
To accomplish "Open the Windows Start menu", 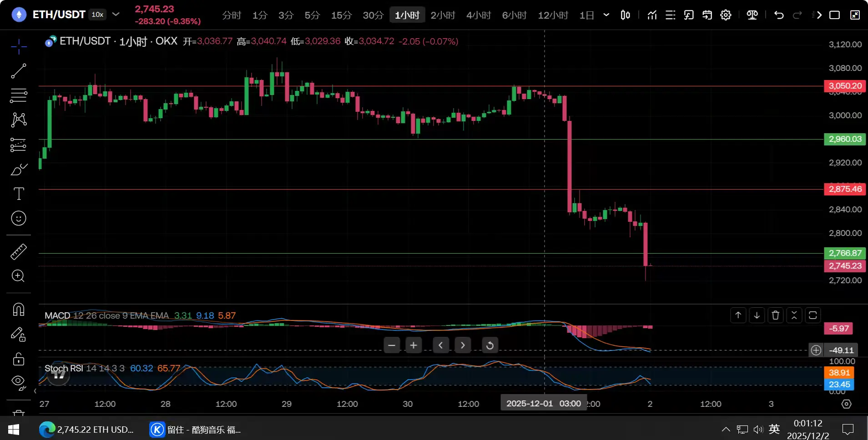I will pos(14,429).
